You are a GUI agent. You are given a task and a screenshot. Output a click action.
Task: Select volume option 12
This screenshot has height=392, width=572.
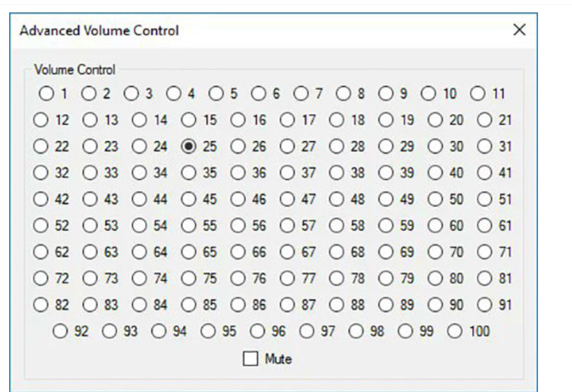point(40,120)
